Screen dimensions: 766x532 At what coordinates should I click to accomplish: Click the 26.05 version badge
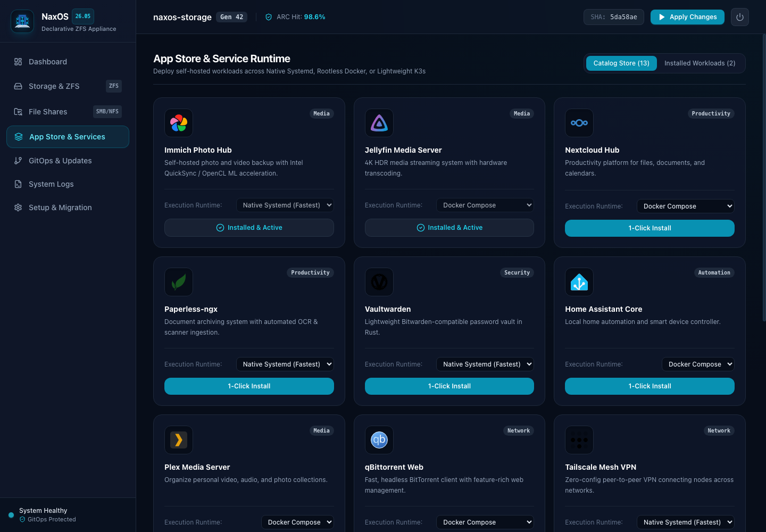83,16
